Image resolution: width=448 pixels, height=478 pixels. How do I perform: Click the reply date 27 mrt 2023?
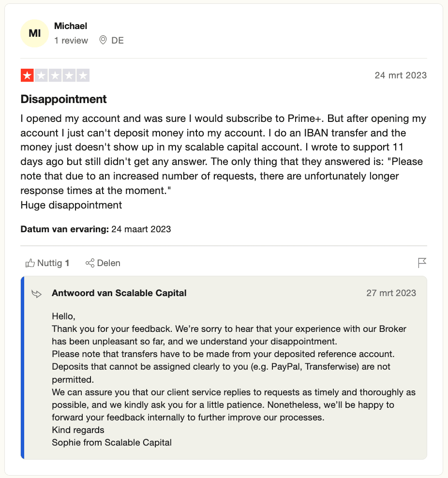[x=391, y=293]
